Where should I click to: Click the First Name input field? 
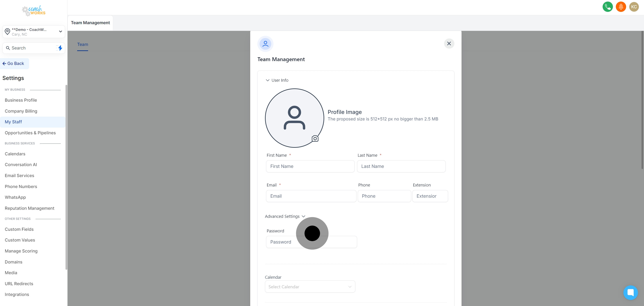pyautogui.click(x=310, y=166)
